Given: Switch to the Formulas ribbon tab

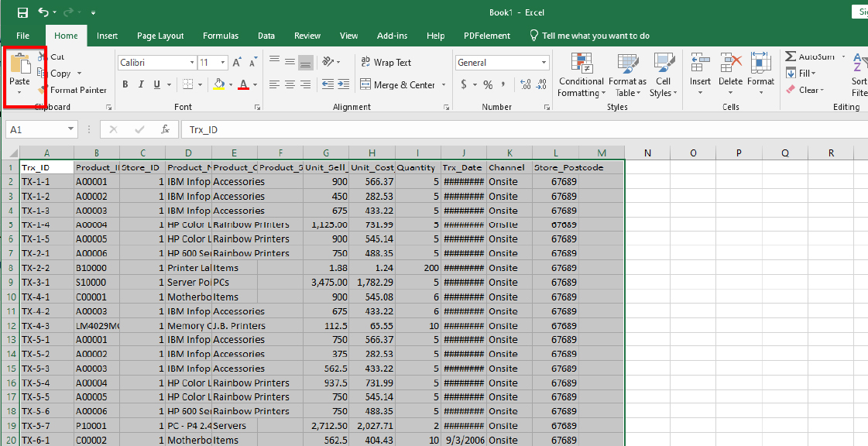Looking at the screenshot, I should coord(220,35).
